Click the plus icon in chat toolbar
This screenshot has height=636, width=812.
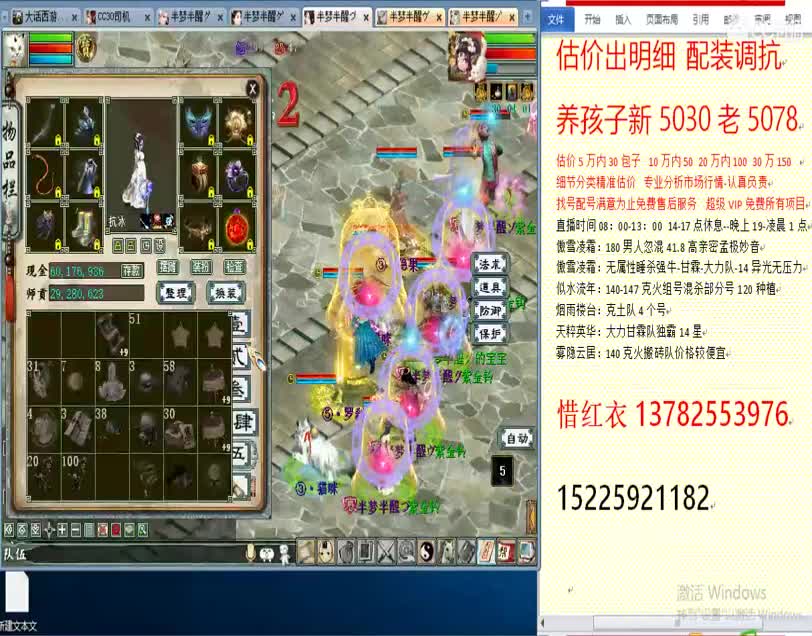tap(62, 530)
